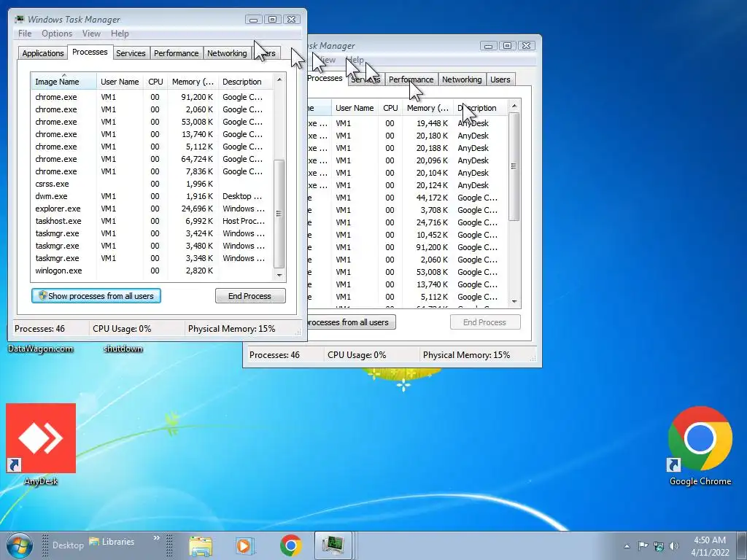The height and width of the screenshot is (560, 747).
Task: Open the Libraries toolbar item in taskbar
Action: (112, 542)
